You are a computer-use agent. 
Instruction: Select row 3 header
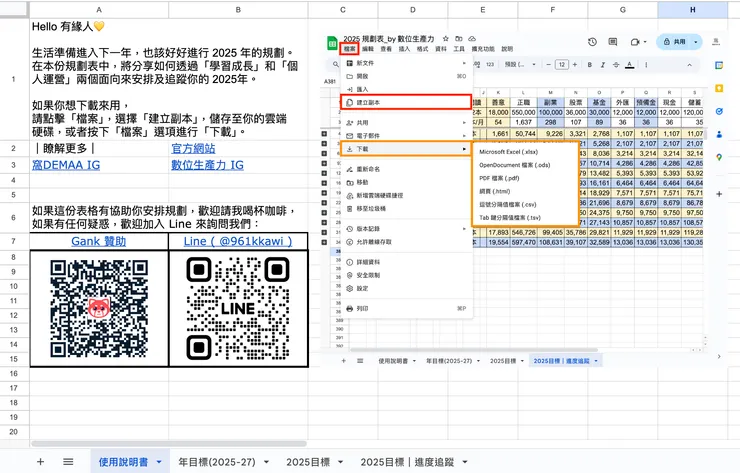coord(14,165)
